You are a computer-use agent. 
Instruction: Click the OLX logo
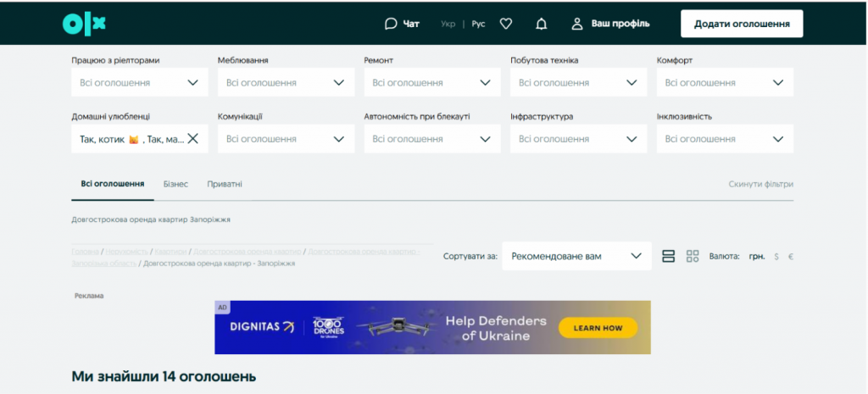pos(84,24)
